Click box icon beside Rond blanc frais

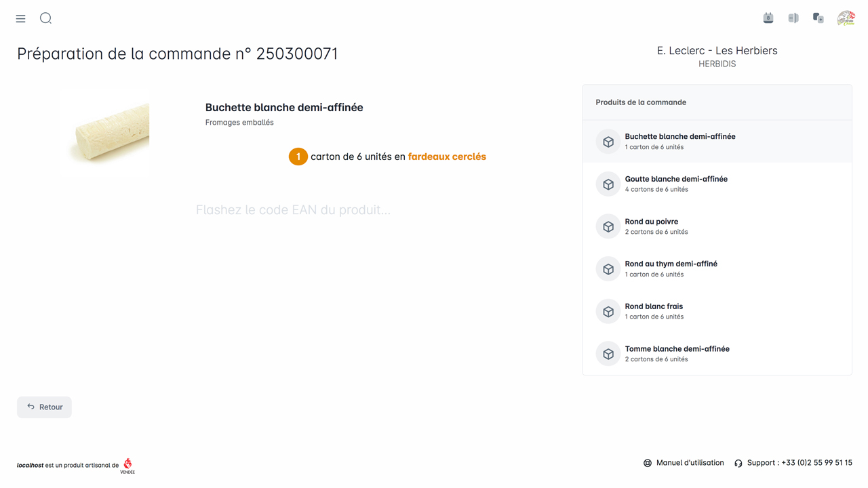608,312
